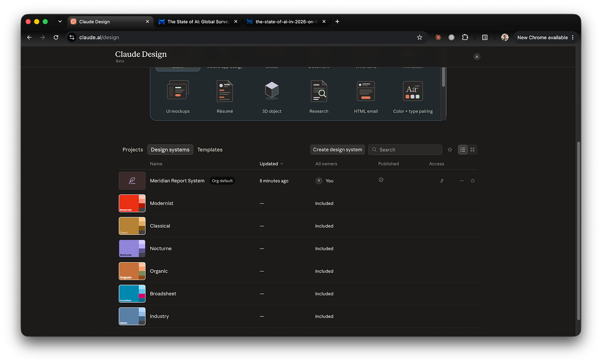Choose the UI mockups template icon

(x=178, y=90)
